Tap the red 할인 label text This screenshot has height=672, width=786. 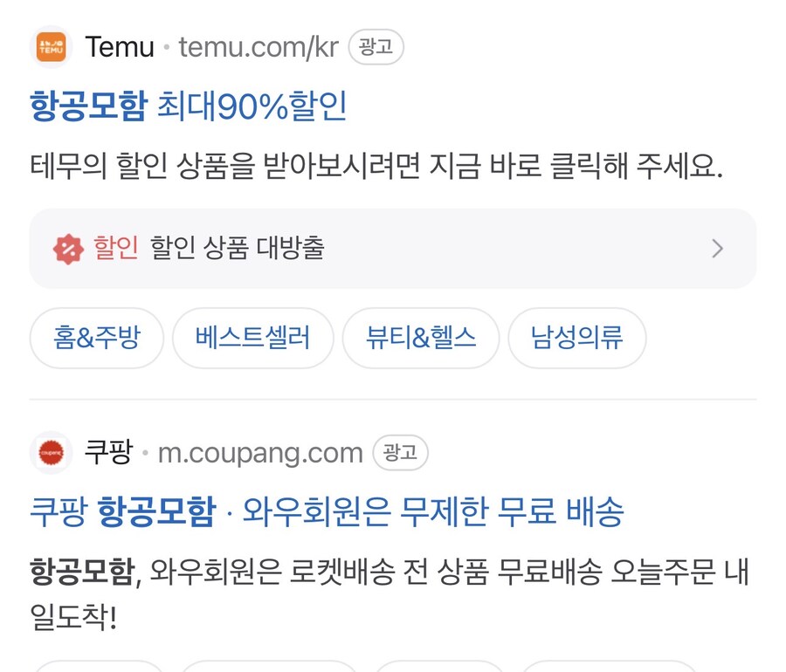116,249
